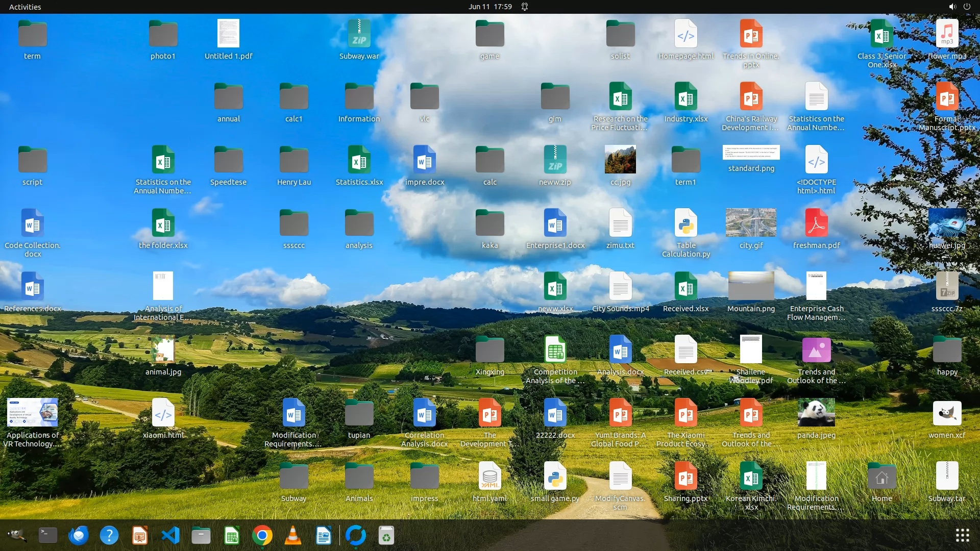Image resolution: width=980 pixels, height=551 pixels.
Task: Launch Thunderbird mail from the dock
Action: click(x=79, y=535)
